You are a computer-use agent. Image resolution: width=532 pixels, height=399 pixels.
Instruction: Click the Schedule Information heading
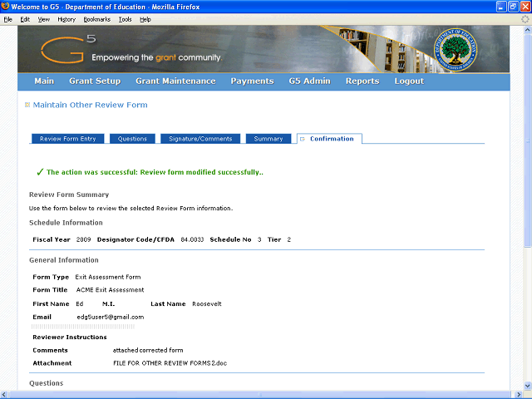point(66,223)
